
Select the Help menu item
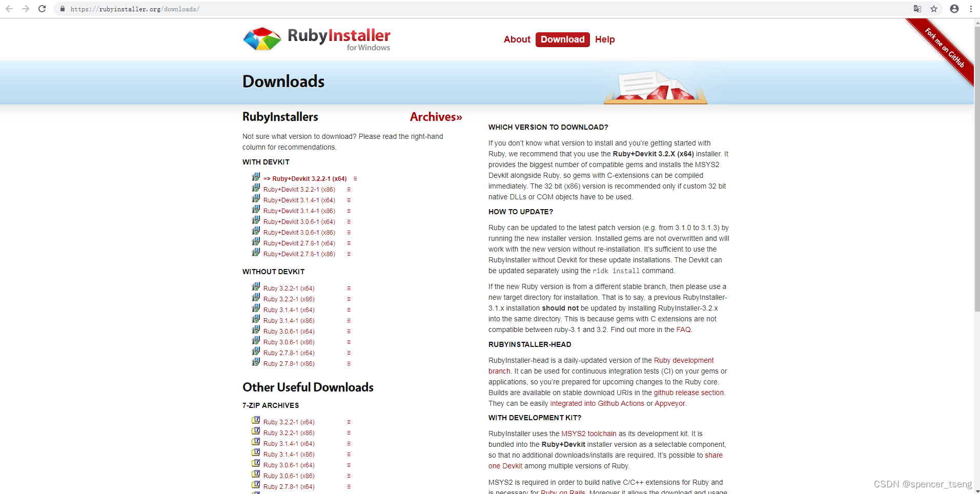[605, 39]
